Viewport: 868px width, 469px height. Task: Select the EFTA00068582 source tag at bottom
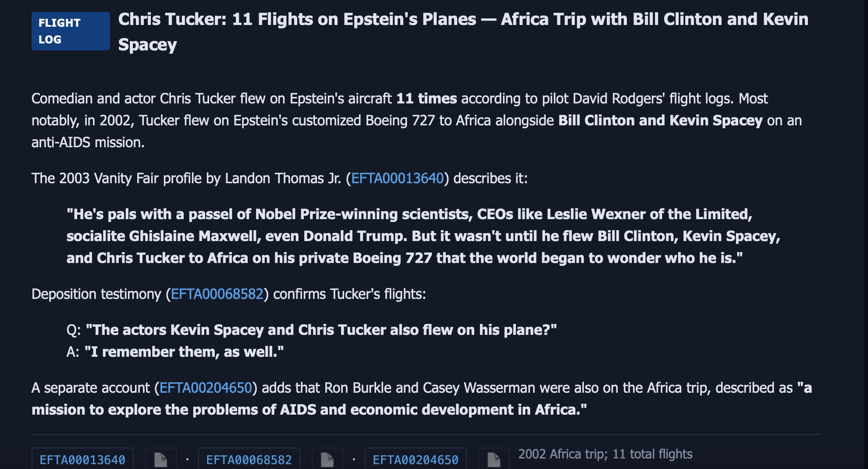249,459
